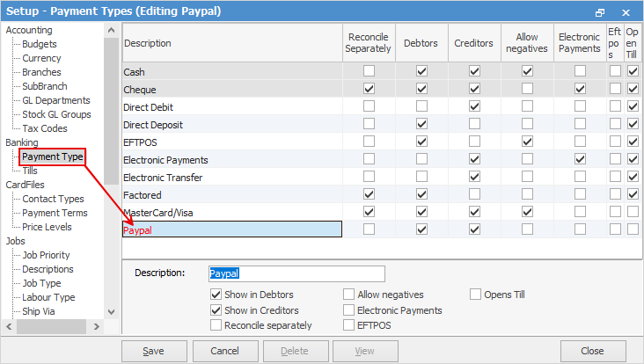Toggle Debtors checkbox in Cash row
Image resolution: width=644 pixels, height=364 pixels.
click(x=421, y=71)
